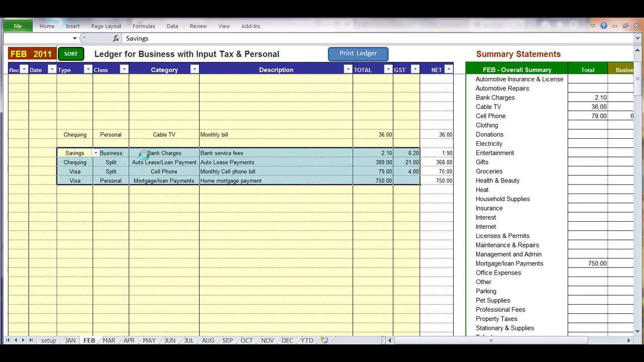Select the 389.00 total cell
The width and height of the screenshot is (644, 362).
(373, 162)
